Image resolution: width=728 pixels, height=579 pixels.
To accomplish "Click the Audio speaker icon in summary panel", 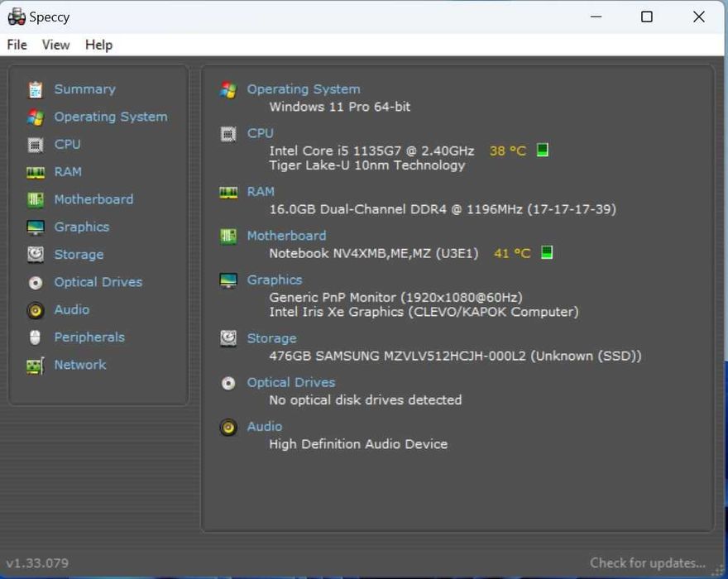I will click(228, 427).
